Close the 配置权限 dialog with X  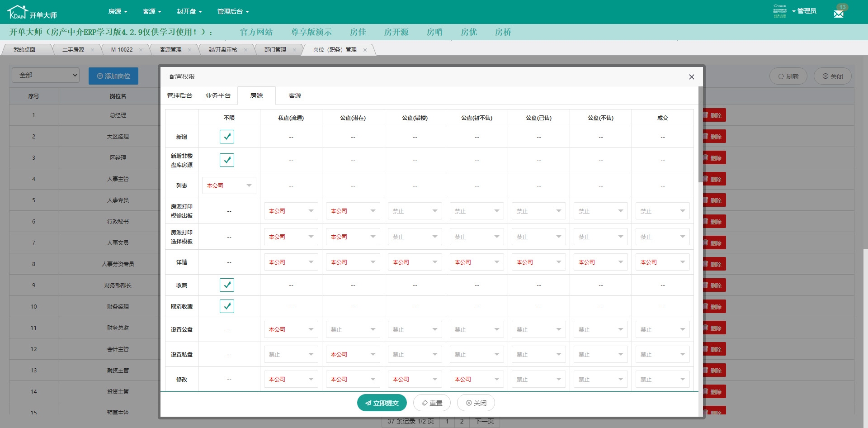tap(691, 77)
